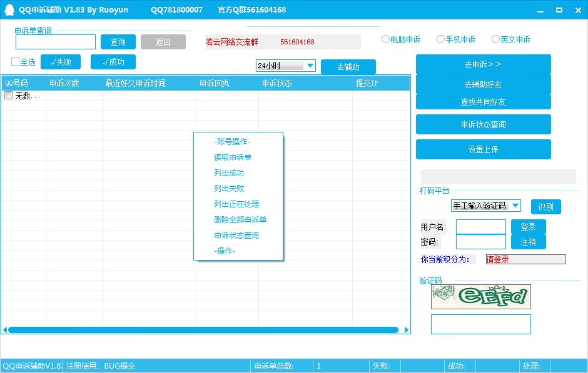
Task: Click the √成功 button
Action: click(x=113, y=62)
